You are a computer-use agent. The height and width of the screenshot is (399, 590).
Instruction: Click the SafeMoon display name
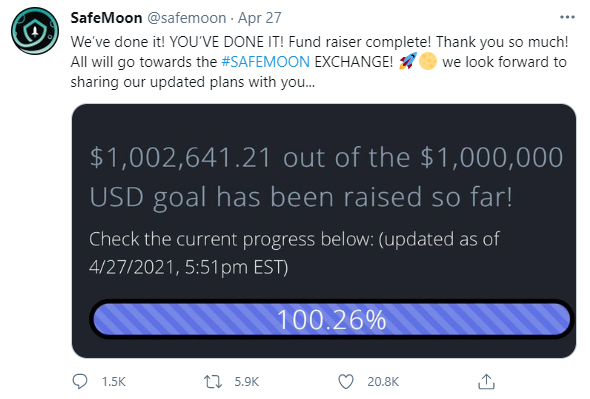pyautogui.click(x=106, y=18)
